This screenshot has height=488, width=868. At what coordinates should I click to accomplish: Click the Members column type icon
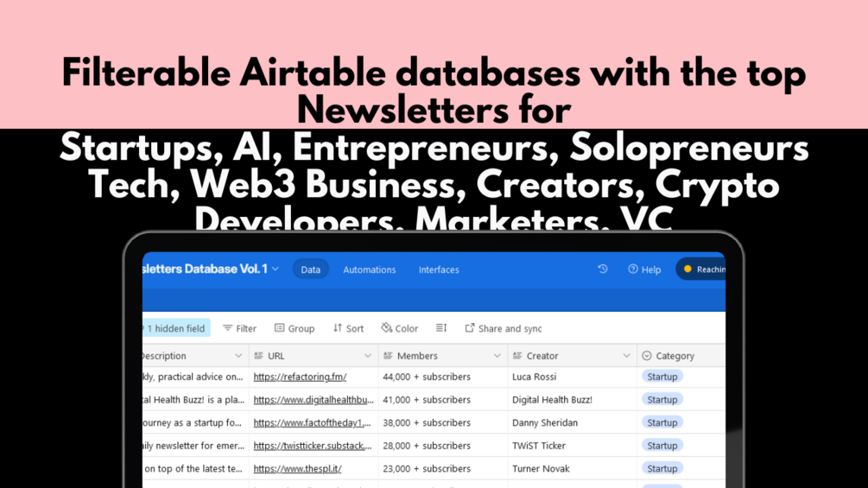[388, 356]
